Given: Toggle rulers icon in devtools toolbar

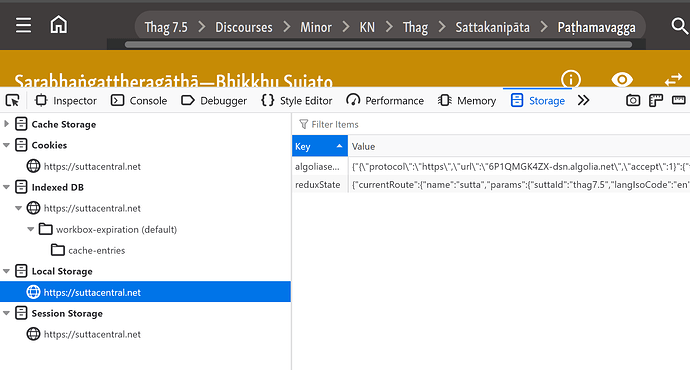Looking at the screenshot, I should [x=679, y=100].
